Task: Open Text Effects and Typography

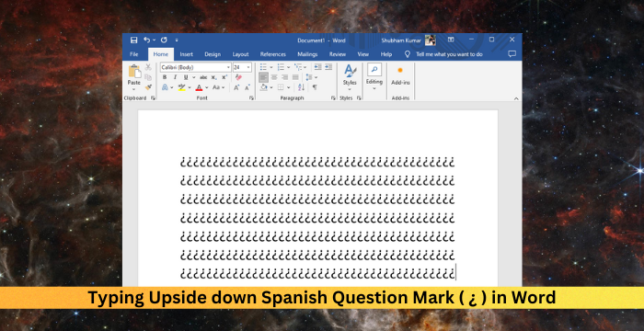Action: (165, 87)
